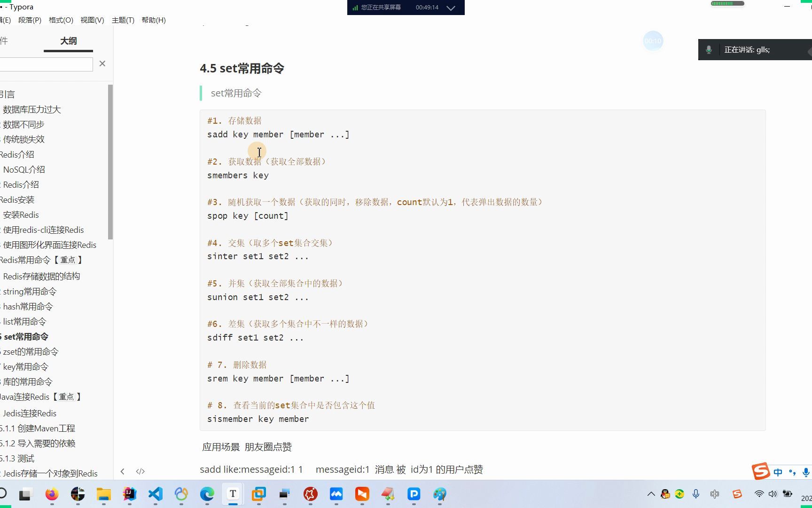Open IntelliJ IDEA from the taskbar
The height and width of the screenshot is (508, 812).
[x=129, y=494]
